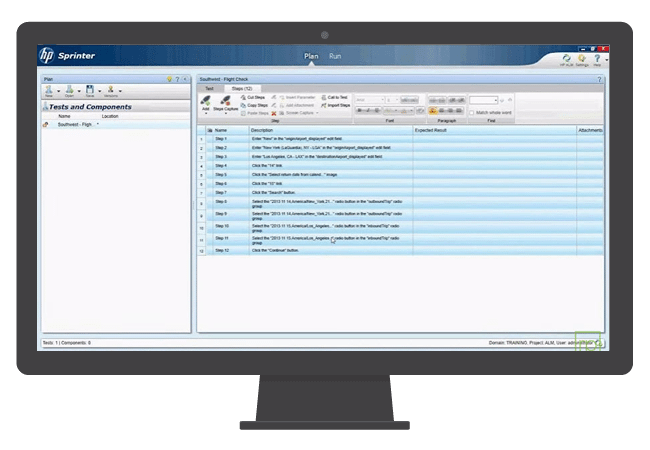Select the Southwest - Fligh test row
The height and width of the screenshot is (450, 650).
(x=116, y=124)
